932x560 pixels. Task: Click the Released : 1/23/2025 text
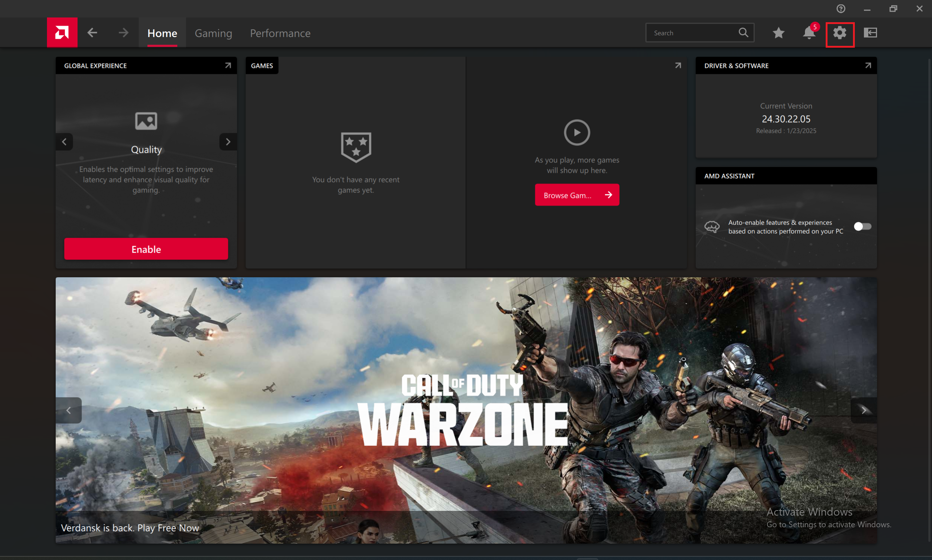coord(786,131)
